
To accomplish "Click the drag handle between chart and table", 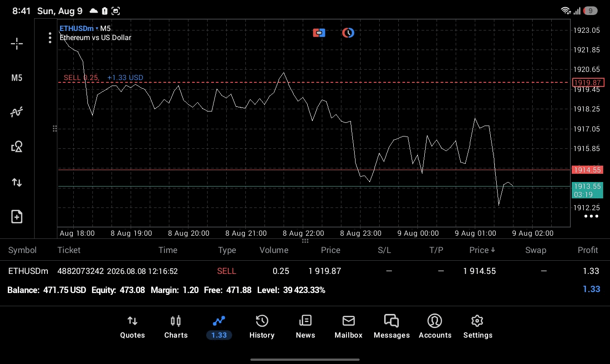I will 305,241.
